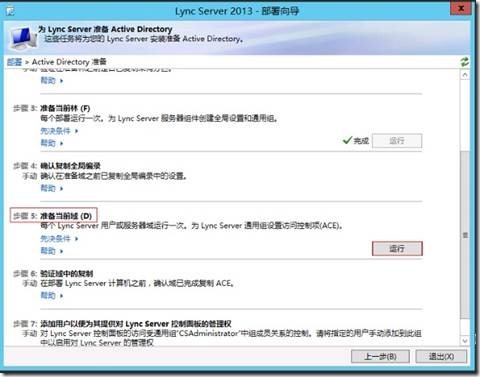Close the deployment wizard window
Screen dimensions: 480x377
(461, 8)
